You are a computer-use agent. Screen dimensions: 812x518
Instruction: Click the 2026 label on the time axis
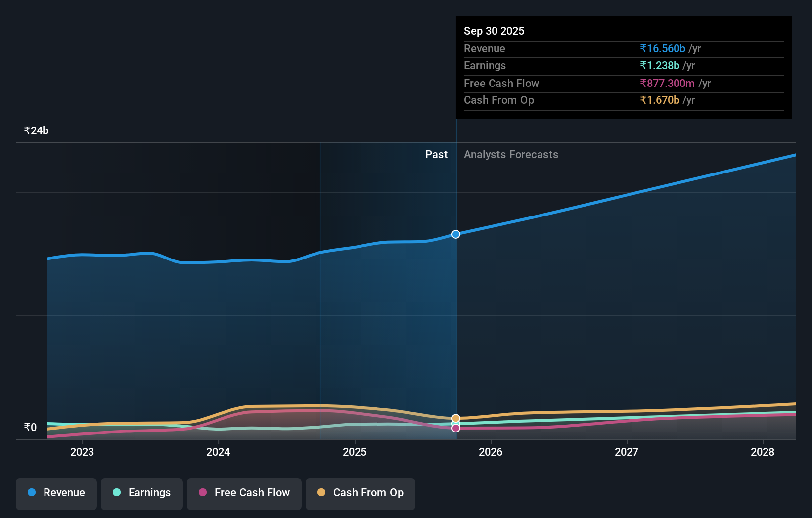point(491,452)
